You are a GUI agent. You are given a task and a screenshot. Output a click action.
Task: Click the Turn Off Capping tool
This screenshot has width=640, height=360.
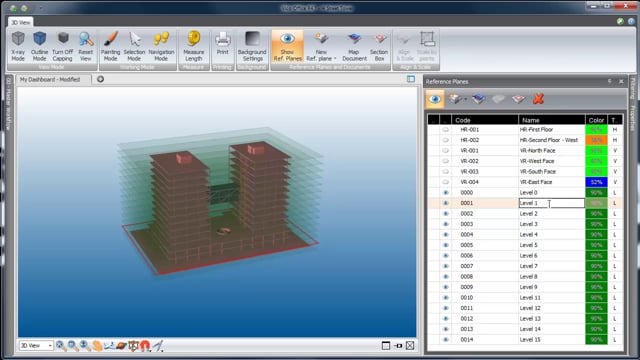[x=62, y=47]
